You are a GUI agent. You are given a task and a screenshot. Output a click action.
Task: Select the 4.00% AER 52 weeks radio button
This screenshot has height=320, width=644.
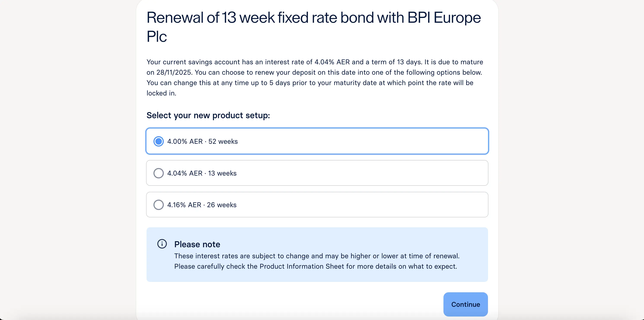click(x=158, y=141)
